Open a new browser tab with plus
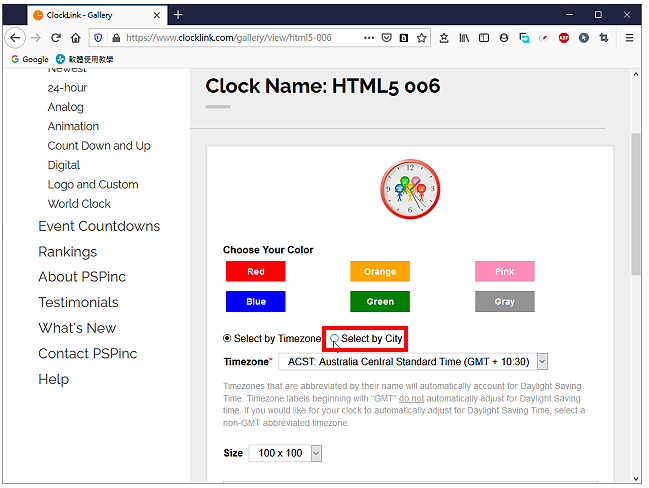 coord(178,15)
